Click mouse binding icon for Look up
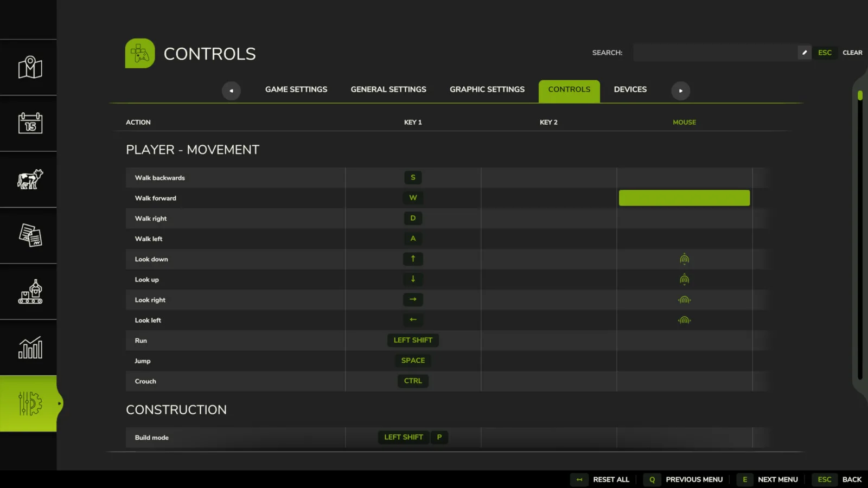This screenshot has width=868, height=488. pyautogui.click(x=684, y=279)
